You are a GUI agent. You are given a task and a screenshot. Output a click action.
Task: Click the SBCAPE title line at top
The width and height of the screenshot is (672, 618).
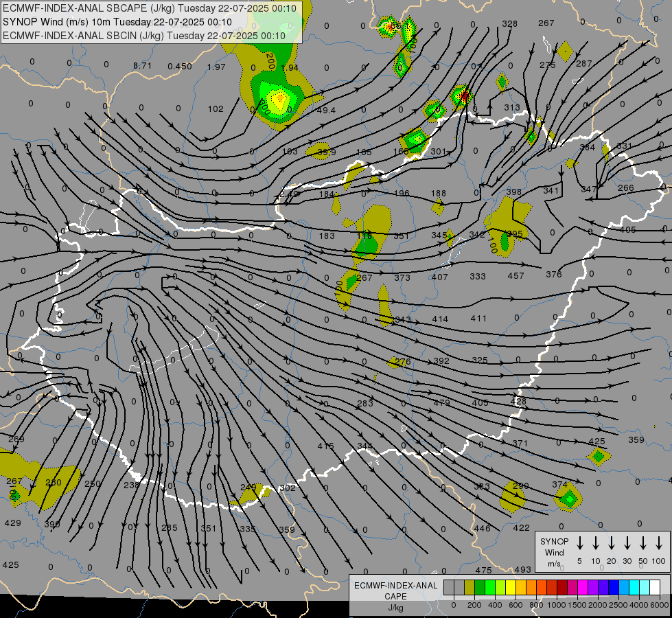150,8
